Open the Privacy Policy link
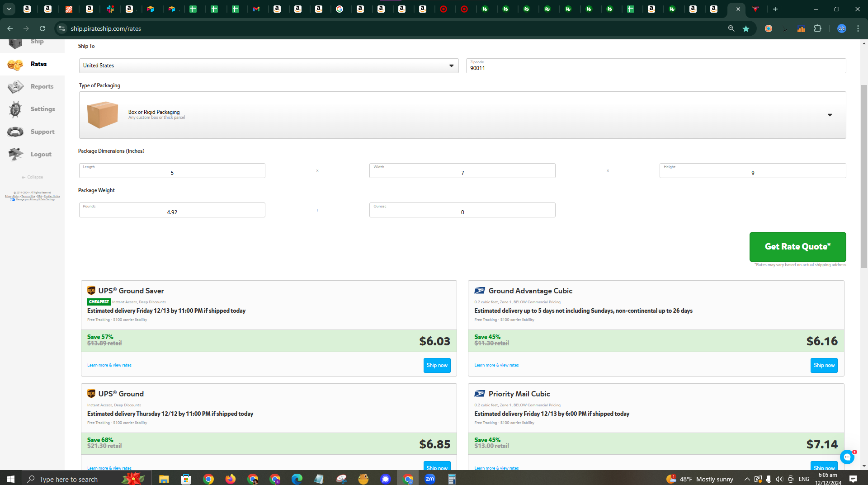 tap(12, 196)
